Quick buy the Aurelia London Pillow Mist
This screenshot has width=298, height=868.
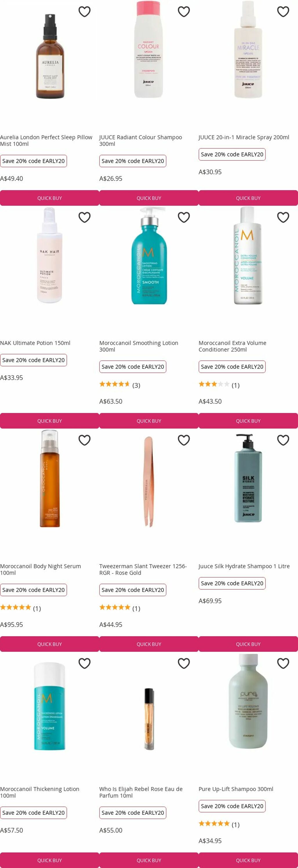[x=50, y=198]
